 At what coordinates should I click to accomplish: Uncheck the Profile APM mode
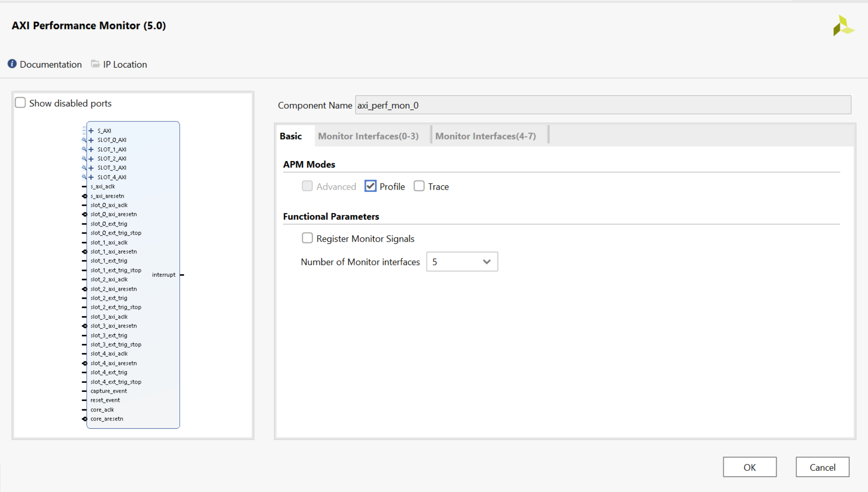coord(370,186)
